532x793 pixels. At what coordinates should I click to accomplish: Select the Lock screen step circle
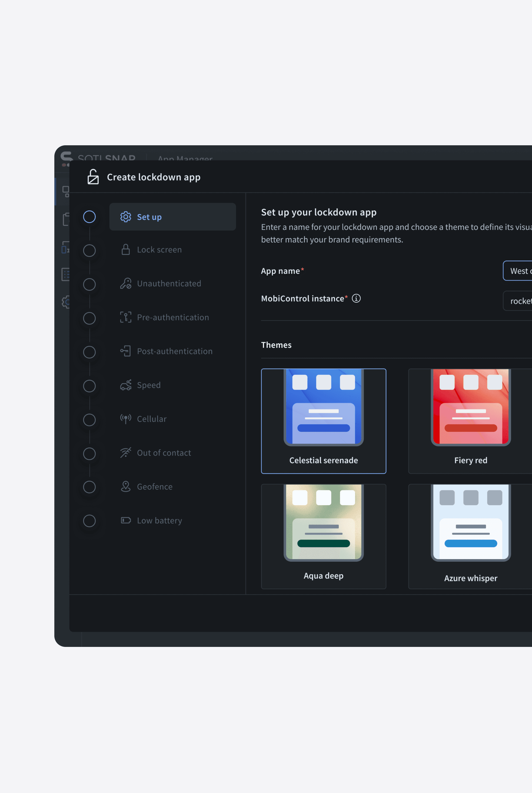pyautogui.click(x=89, y=251)
